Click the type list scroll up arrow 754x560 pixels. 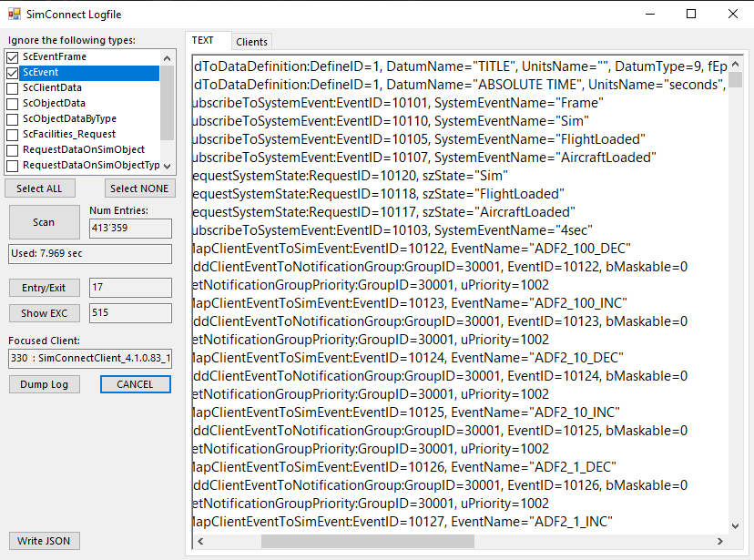pos(167,58)
